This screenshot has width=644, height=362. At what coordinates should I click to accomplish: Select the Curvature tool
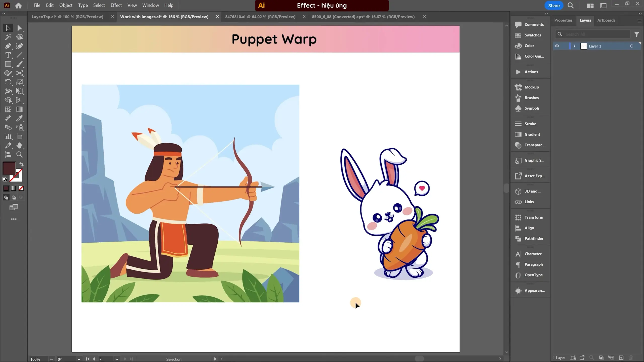pyautogui.click(x=20, y=46)
